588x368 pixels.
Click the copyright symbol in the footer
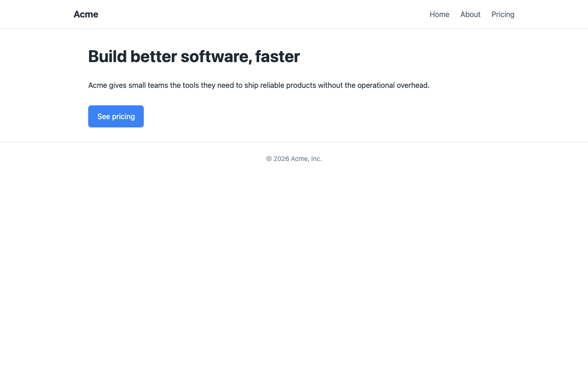pos(269,159)
